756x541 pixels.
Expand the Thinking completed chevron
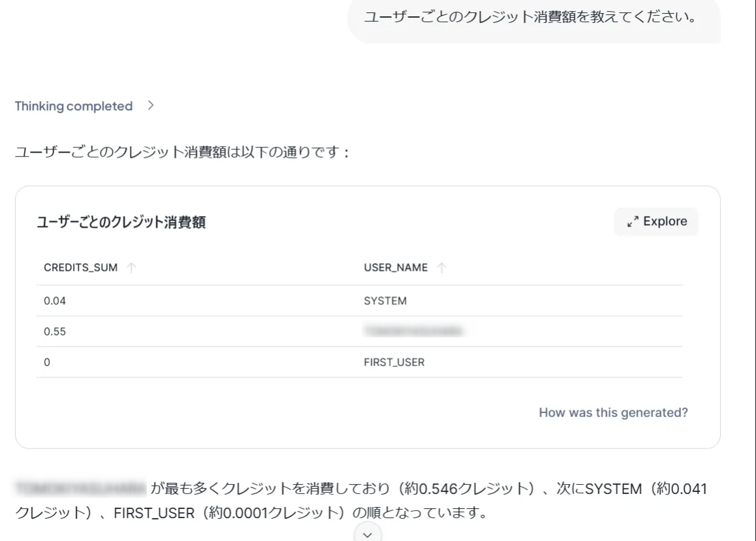tap(151, 106)
